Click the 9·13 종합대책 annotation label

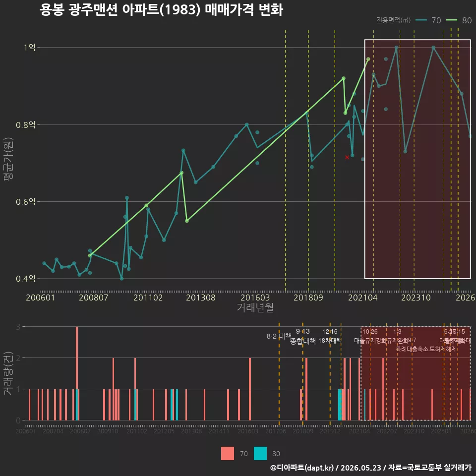pos(302,336)
